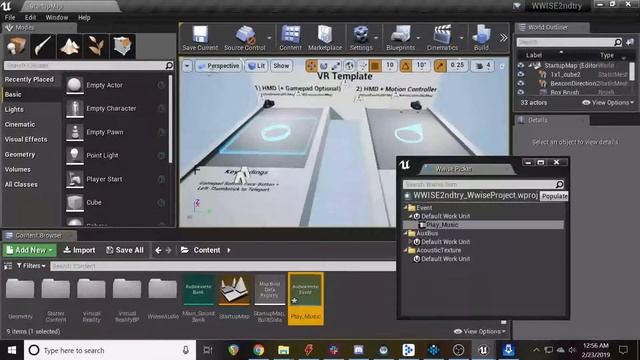This screenshot has width=640, height=360.
Task: Select scale gizmo in viewport toolbar
Action: pos(336,66)
